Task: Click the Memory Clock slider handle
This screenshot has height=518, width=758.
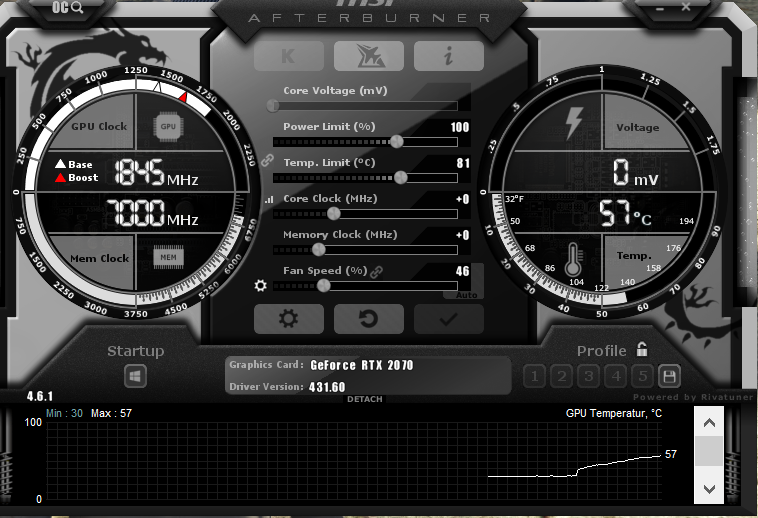Action: click(x=319, y=250)
